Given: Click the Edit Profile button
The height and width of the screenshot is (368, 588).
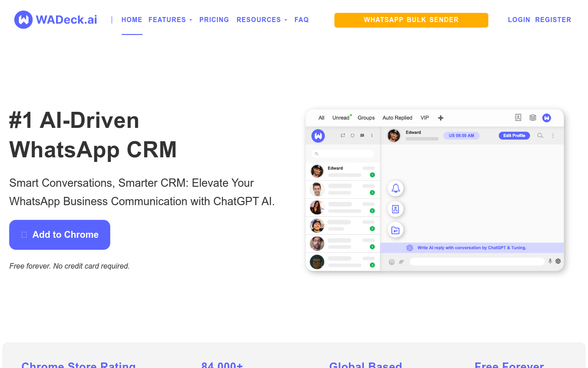Looking at the screenshot, I should pyautogui.click(x=514, y=136).
